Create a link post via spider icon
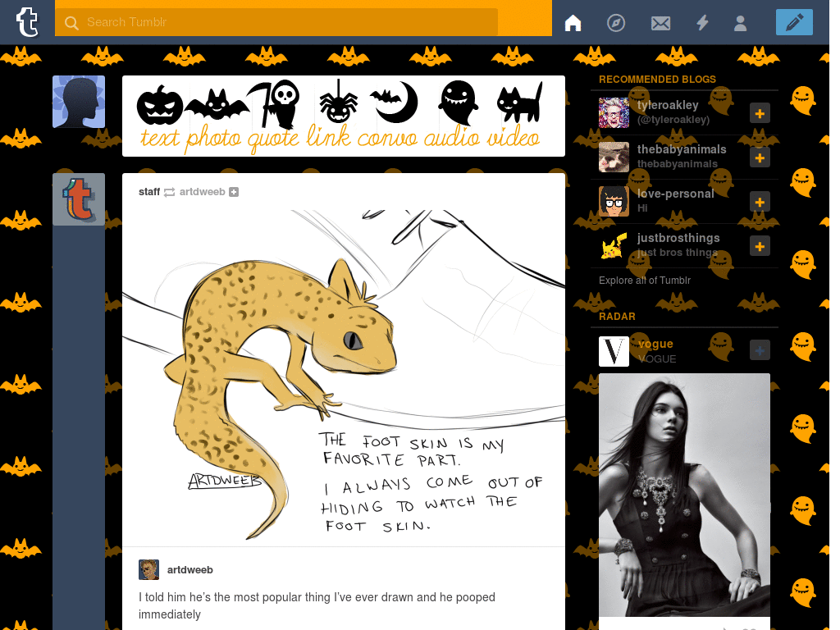Screen dimensions: 840x630 tap(338, 102)
